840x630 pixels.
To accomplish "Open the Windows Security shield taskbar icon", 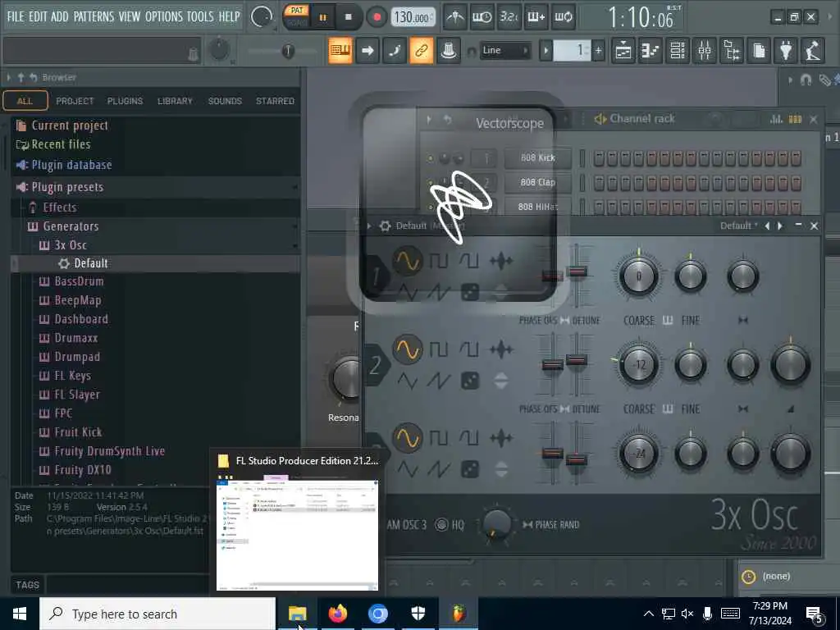I will 418,614.
